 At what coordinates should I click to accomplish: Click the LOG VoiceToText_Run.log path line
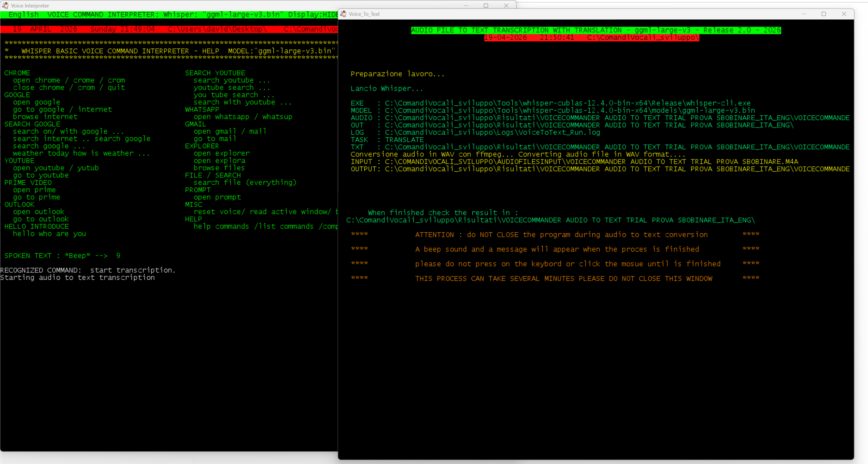coord(475,132)
